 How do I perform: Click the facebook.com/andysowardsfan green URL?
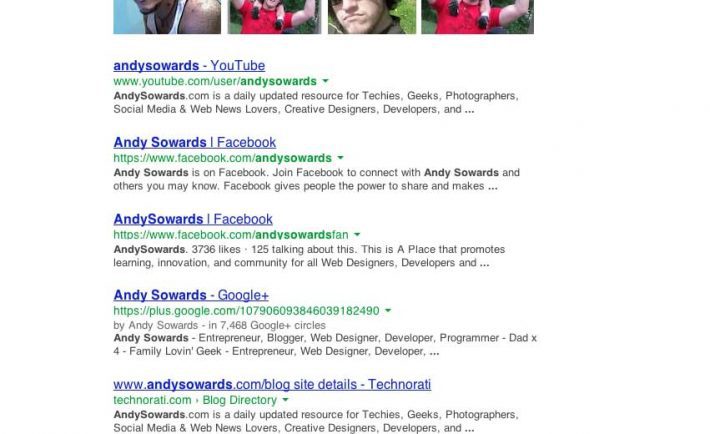coord(231,235)
